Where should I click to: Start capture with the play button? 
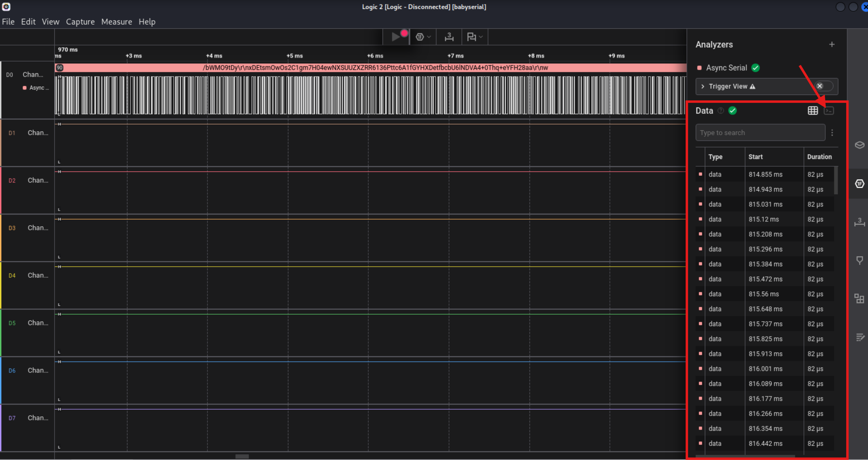396,37
